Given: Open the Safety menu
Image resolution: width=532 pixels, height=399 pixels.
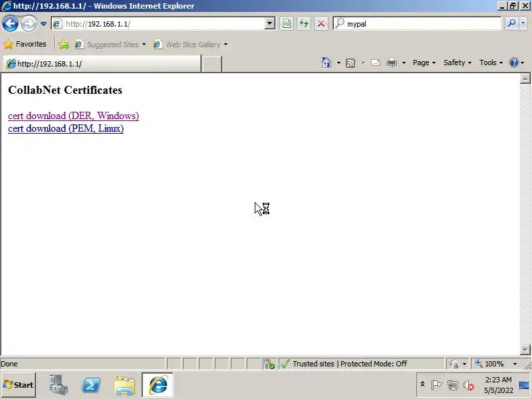Looking at the screenshot, I should point(458,63).
